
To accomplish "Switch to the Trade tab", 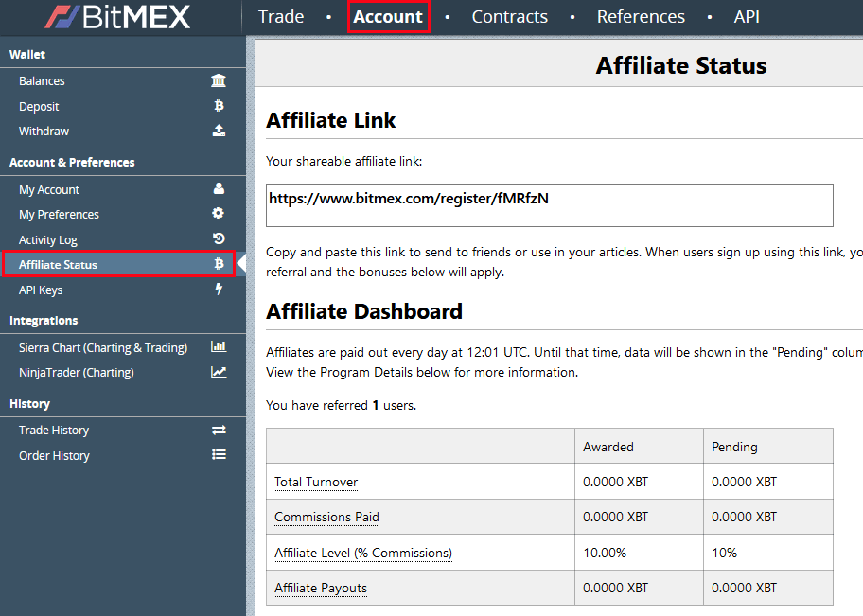I will tap(281, 16).
